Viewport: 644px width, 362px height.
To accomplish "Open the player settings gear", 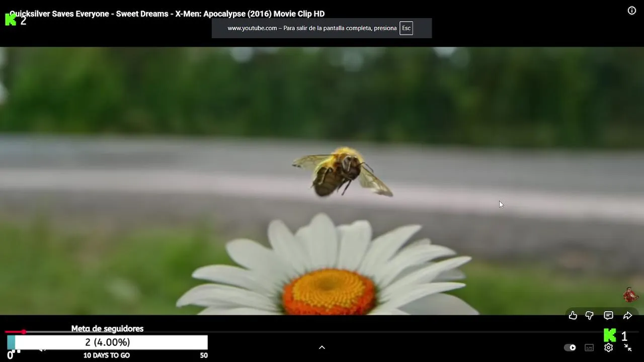I will 608,347.
